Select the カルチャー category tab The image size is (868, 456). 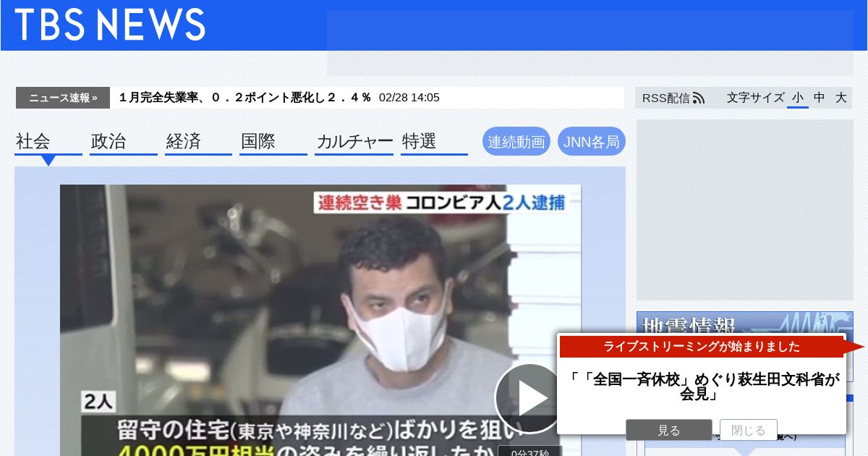pyautogui.click(x=354, y=142)
